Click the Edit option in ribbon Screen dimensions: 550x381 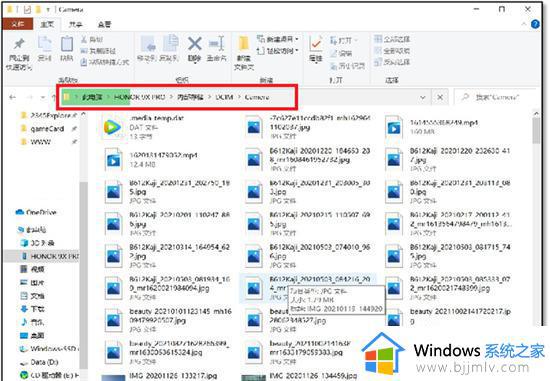pyautogui.click(x=341, y=53)
